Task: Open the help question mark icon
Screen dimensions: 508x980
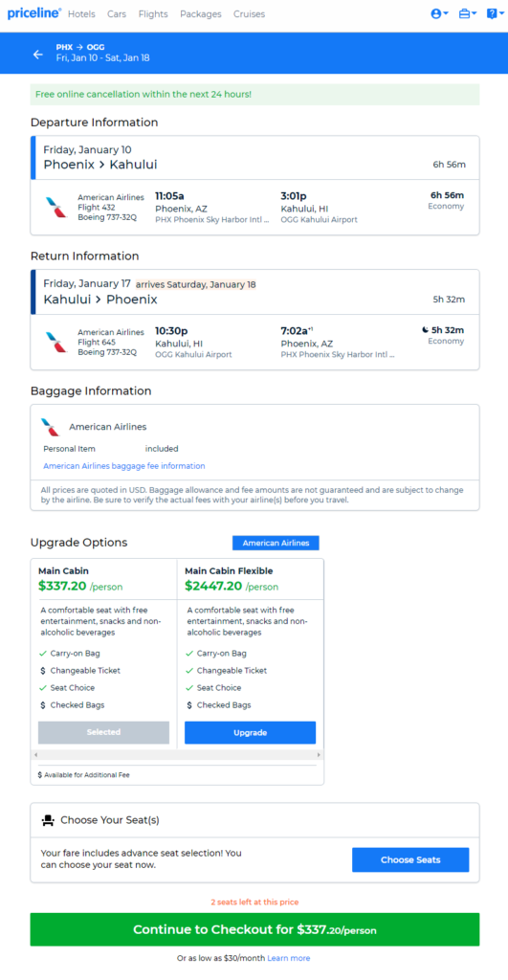Action: coord(492,13)
